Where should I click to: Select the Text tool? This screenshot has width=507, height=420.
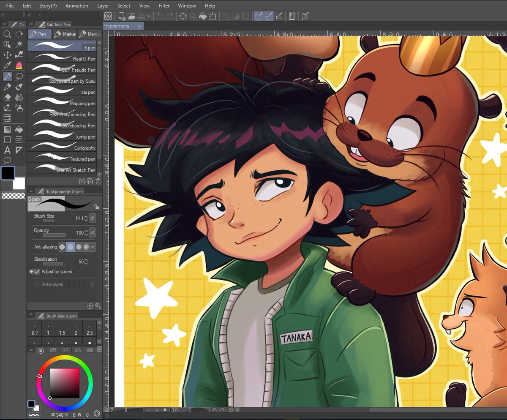(x=7, y=150)
